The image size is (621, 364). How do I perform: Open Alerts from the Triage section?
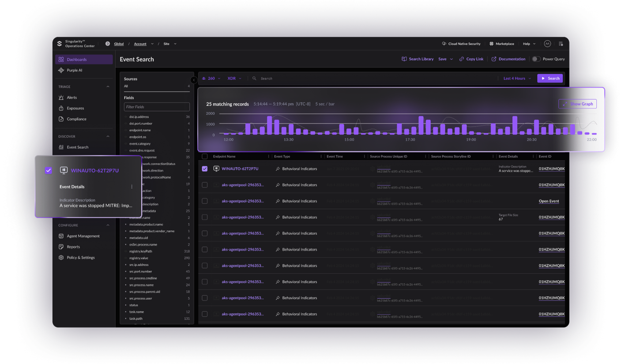coord(61,98)
